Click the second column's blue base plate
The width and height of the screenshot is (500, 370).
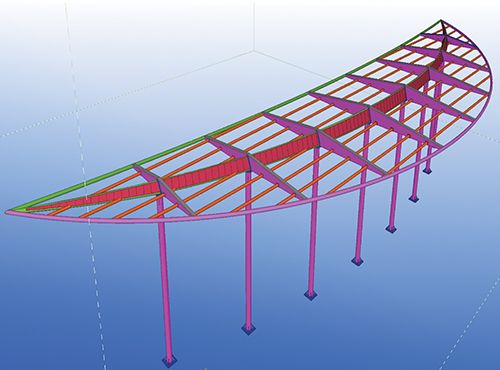pyautogui.click(x=248, y=329)
